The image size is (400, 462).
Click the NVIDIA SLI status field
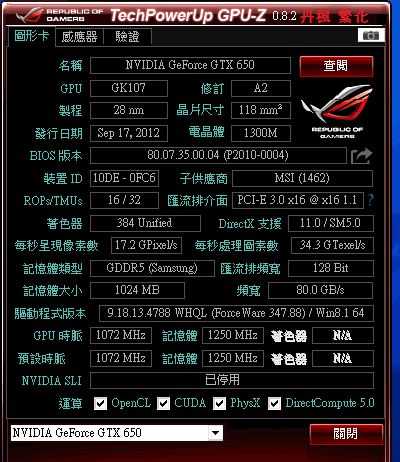click(x=232, y=380)
